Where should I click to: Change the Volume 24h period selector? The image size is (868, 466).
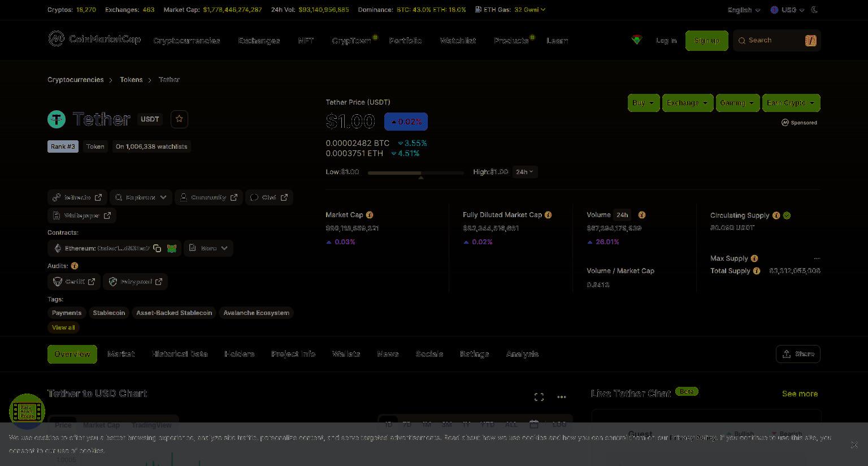coord(622,215)
